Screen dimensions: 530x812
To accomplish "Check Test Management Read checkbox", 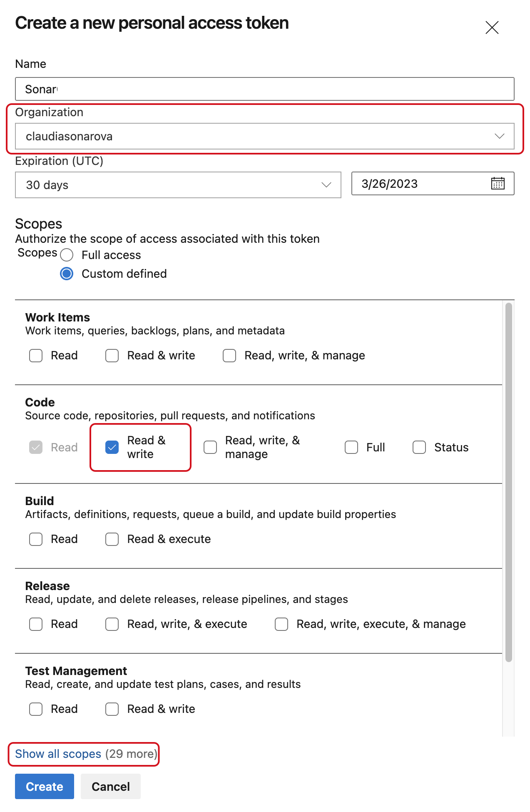I will (x=36, y=709).
